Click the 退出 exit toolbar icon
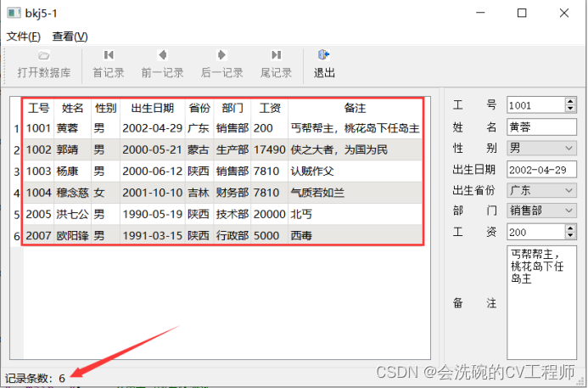588x388 pixels. coord(323,55)
